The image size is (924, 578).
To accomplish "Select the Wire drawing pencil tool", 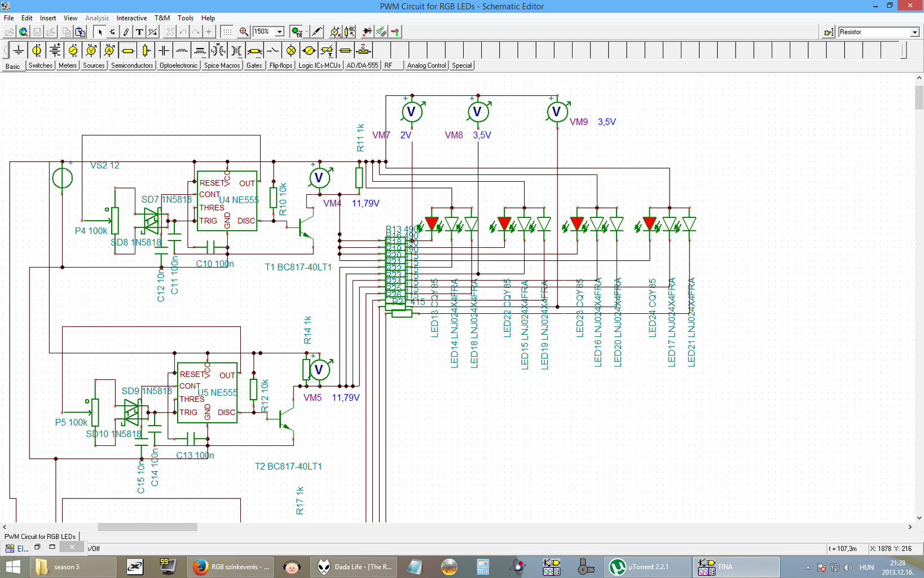I will click(x=126, y=32).
